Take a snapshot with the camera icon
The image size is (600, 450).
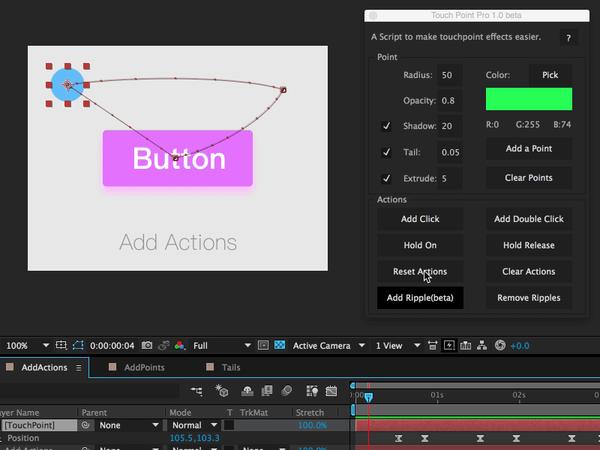pos(147,346)
